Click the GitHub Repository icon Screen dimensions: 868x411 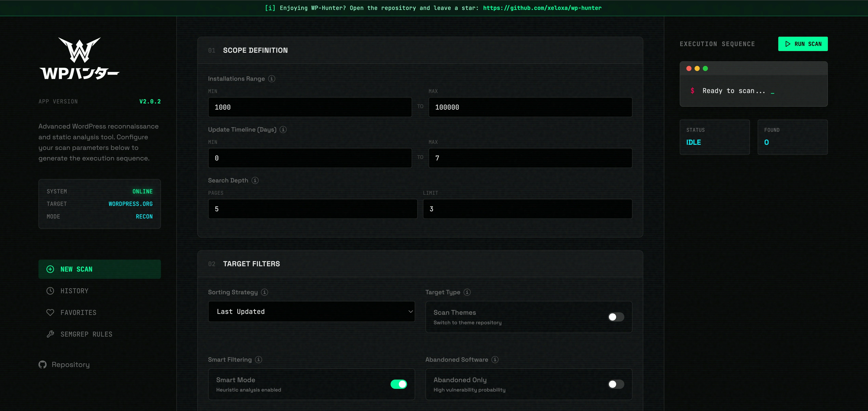click(42, 364)
